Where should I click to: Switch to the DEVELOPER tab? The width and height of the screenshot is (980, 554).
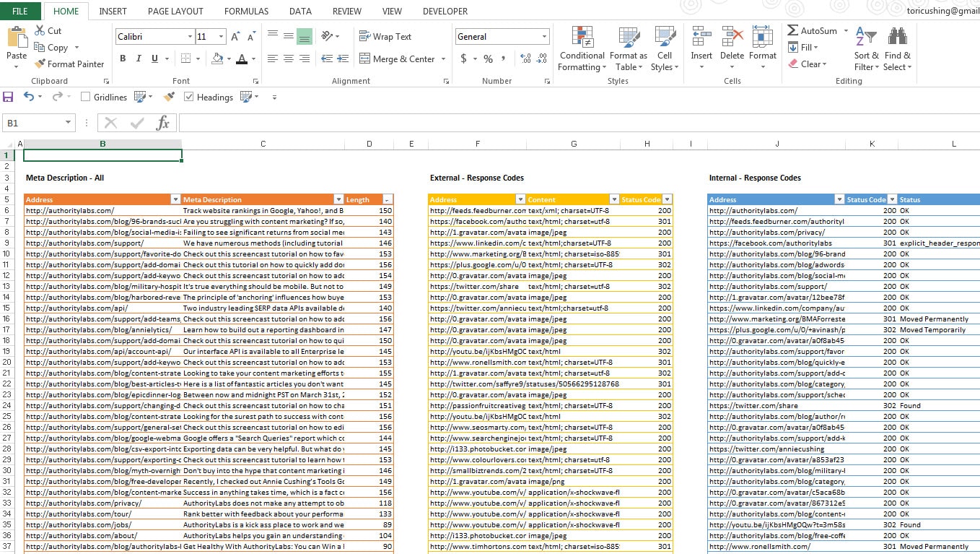pos(445,11)
